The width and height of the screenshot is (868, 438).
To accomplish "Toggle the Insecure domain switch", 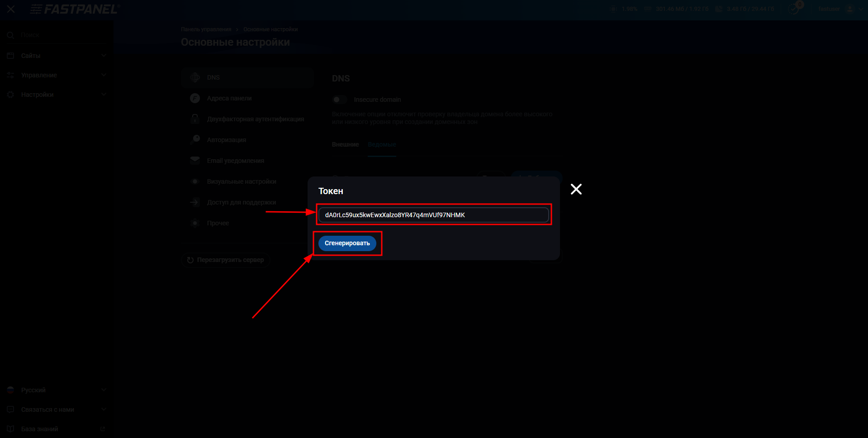I will point(339,100).
